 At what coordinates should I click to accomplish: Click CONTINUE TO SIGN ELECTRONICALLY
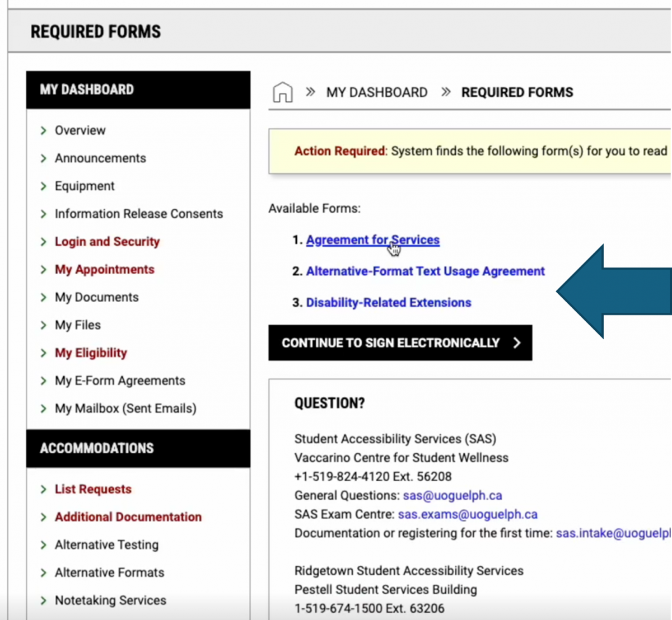(390, 343)
